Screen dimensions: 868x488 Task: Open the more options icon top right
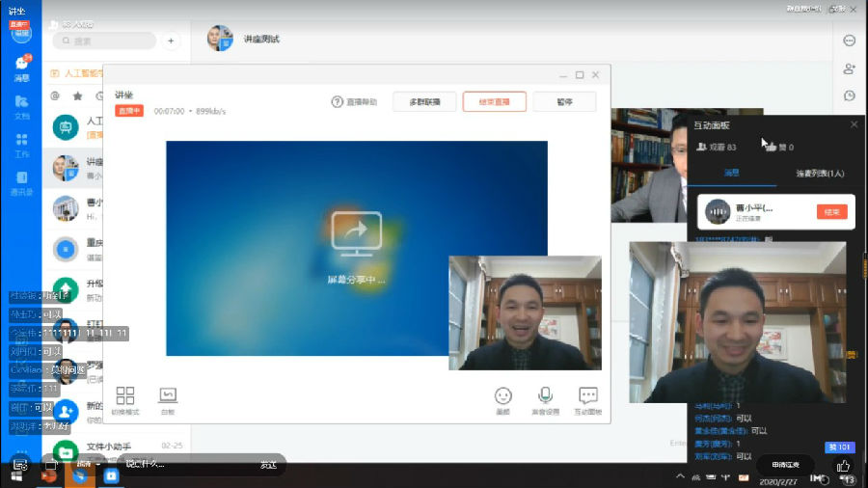(849, 41)
